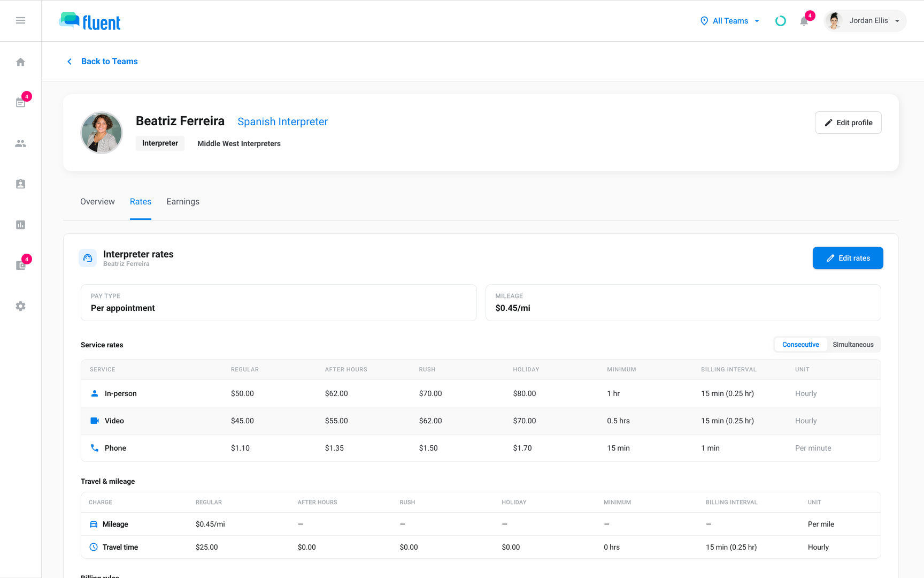This screenshot has width=924, height=578.
Task: Click the Billing Interval column header in Service rates
Action: (729, 369)
